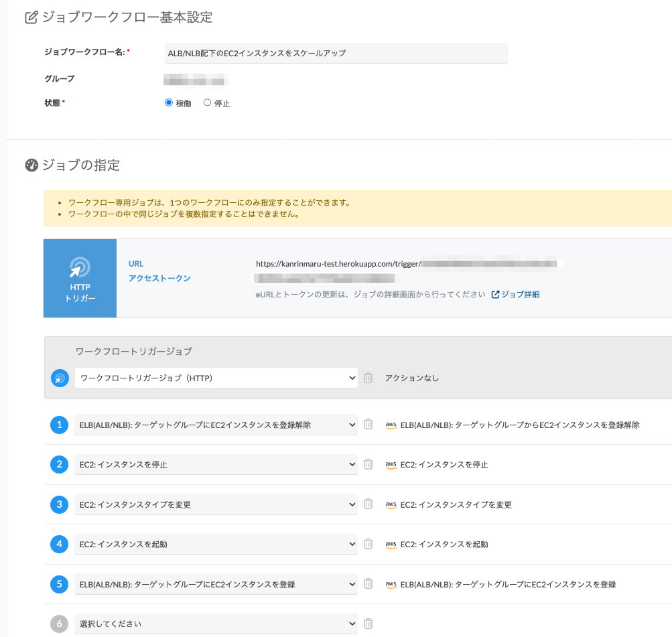672x637 pixels.
Task: Click the blurred access token value
Action: (x=325, y=279)
